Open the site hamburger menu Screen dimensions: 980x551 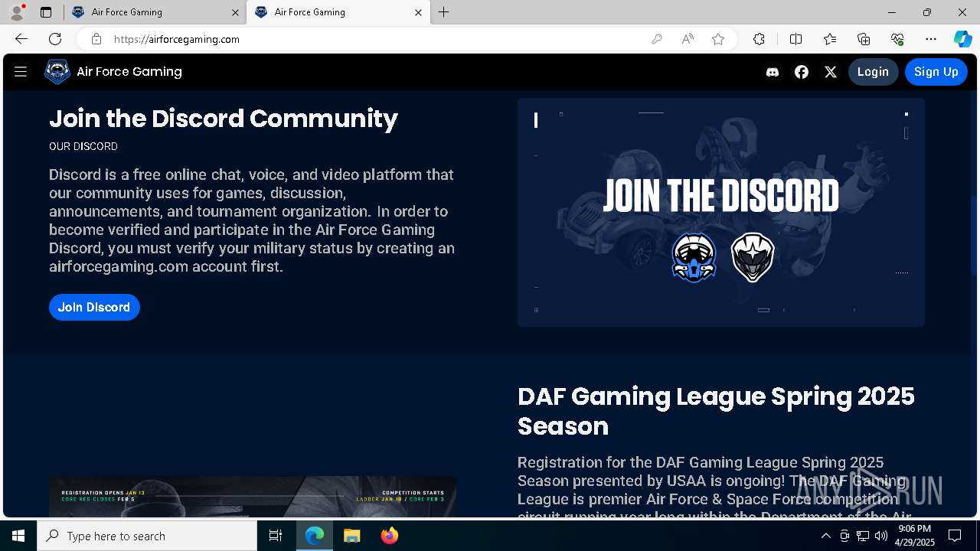tap(21, 72)
